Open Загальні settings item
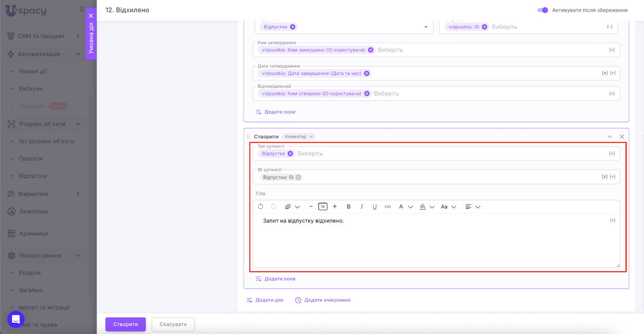 point(31,290)
